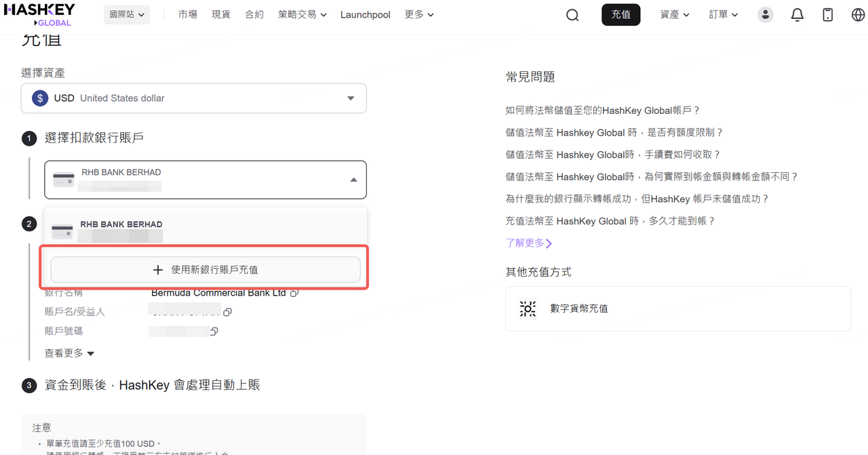Image resolution: width=868 pixels, height=455 pixels.
Task: Copy the account number value
Action: click(x=214, y=332)
